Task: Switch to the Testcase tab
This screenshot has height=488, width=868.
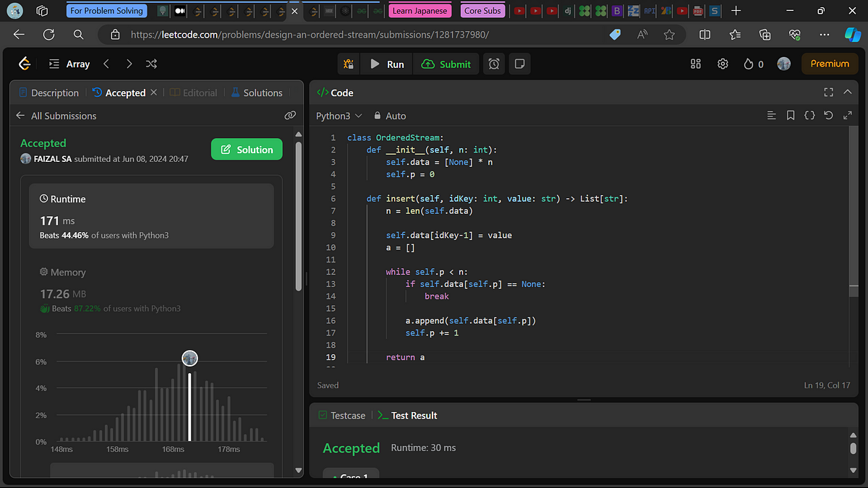Action: click(x=341, y=415)
